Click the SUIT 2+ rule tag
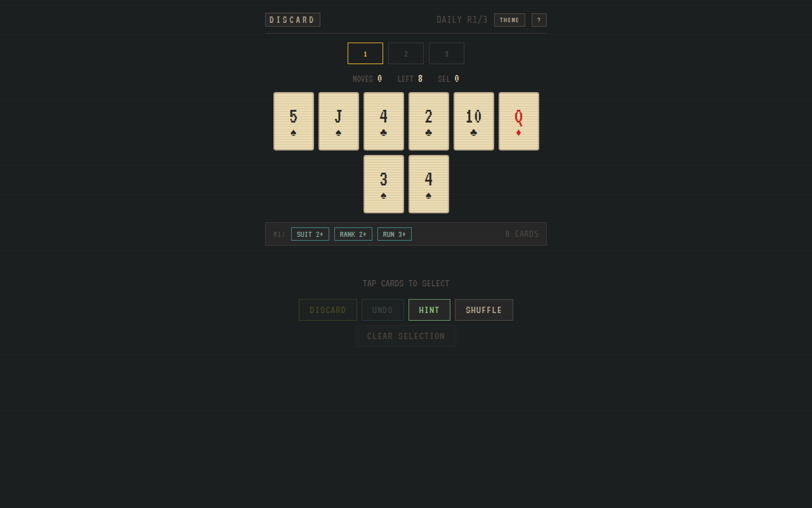The image size is (812, 508). point(310,234)
